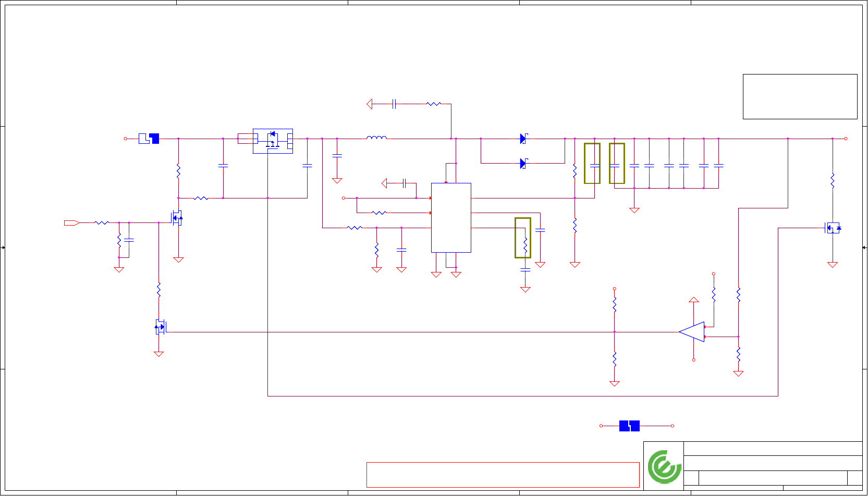Select capacitor in the left olive highlight box
The image size is (868, 496).
click(595, 166)
